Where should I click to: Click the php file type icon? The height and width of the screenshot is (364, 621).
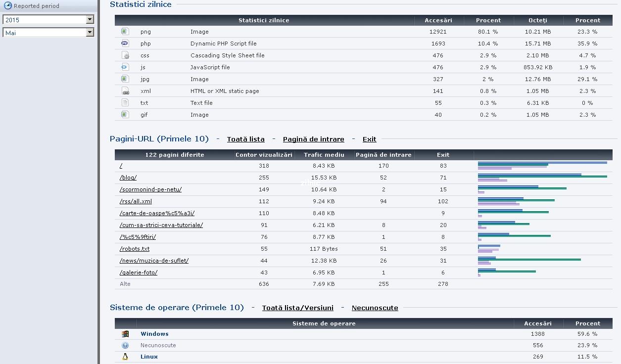(x=125, y=43)
